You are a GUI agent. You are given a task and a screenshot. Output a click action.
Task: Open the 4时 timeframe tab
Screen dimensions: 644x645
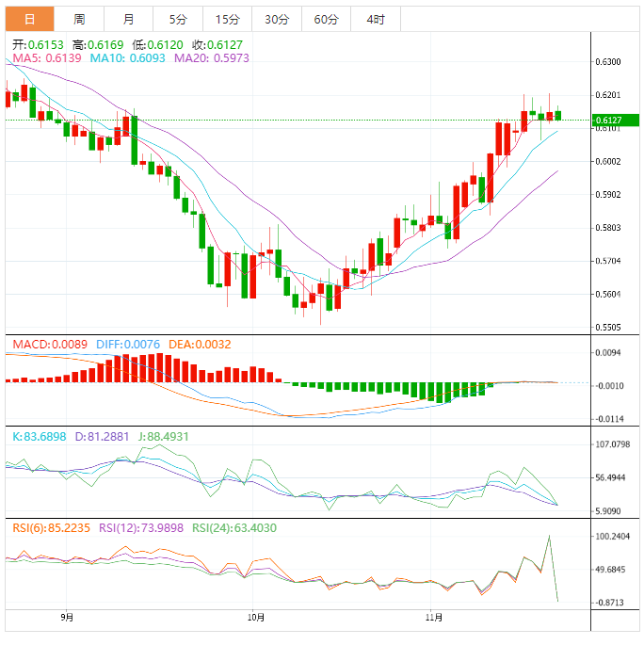[376, 19]
